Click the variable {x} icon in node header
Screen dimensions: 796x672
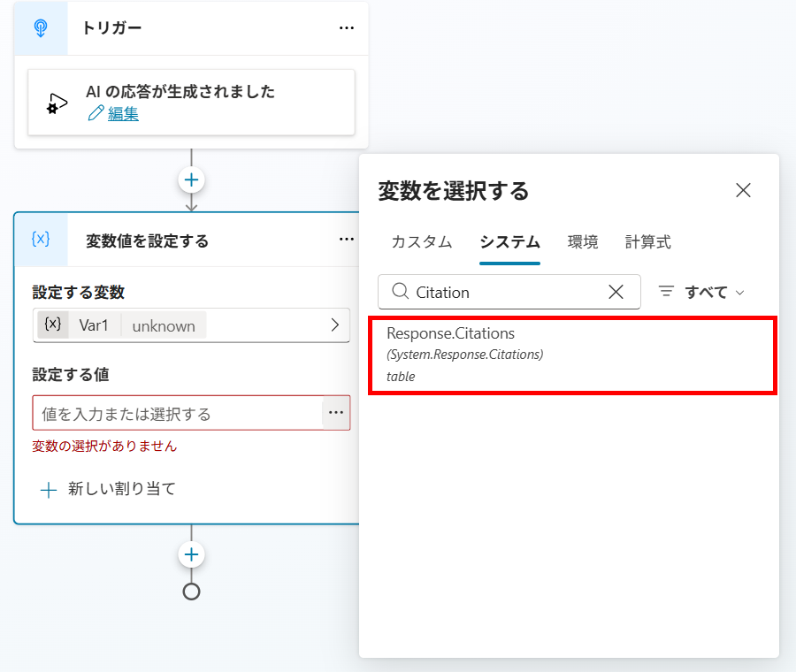(x=41, y=239)
